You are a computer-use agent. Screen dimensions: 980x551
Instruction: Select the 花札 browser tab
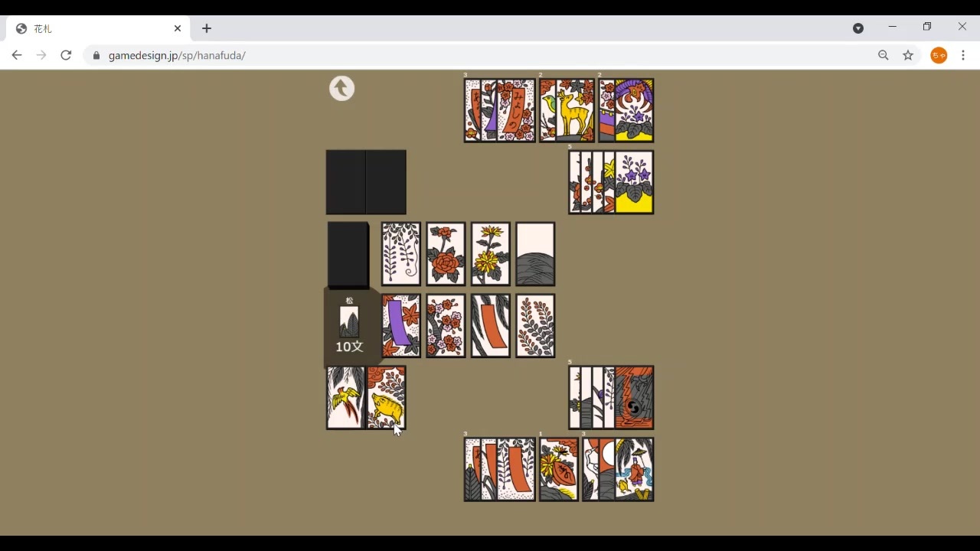(98, 28)
